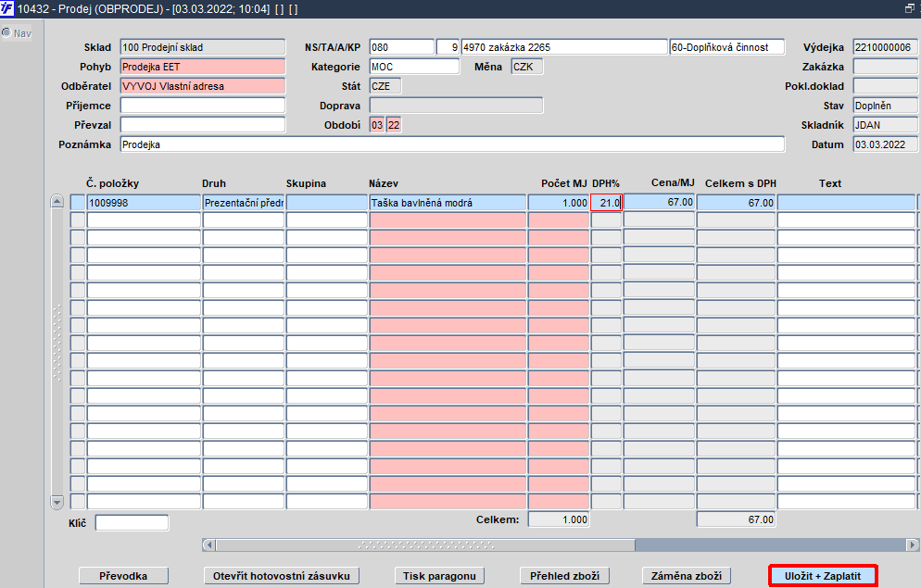The image size is (921, 588).
Task: Click the scroll-down arrow of item list
Action: (57, 502)
